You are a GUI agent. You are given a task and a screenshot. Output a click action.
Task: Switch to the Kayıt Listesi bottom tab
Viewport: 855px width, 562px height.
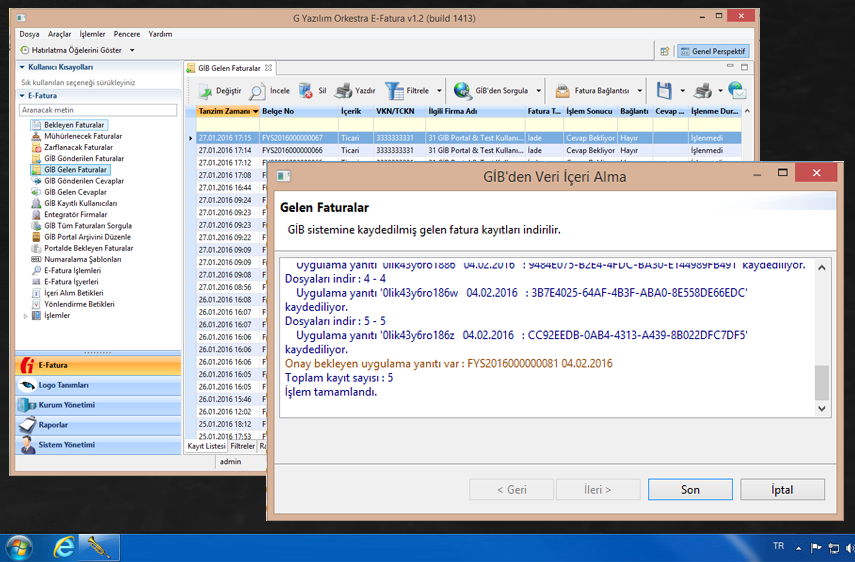tap(206, 446)
